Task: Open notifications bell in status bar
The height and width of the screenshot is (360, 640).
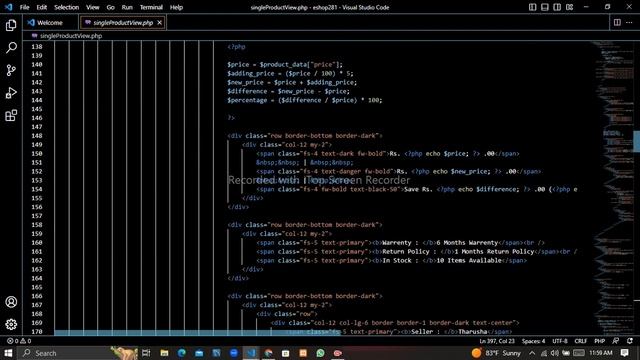Action: (630, 341)
